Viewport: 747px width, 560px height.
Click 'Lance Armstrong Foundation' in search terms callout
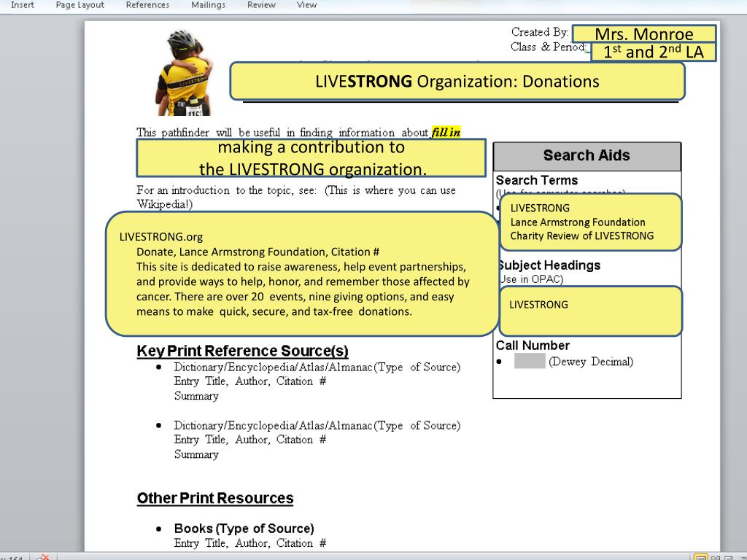tap(578, 222)
